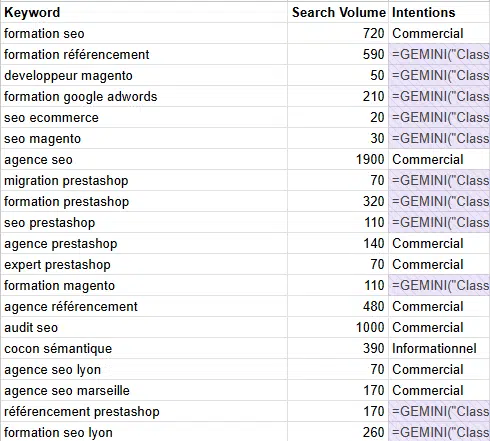The image size is (490, 441).
Task: Click the 'audit seo' keyword cell
Action: tap(144, 327)
